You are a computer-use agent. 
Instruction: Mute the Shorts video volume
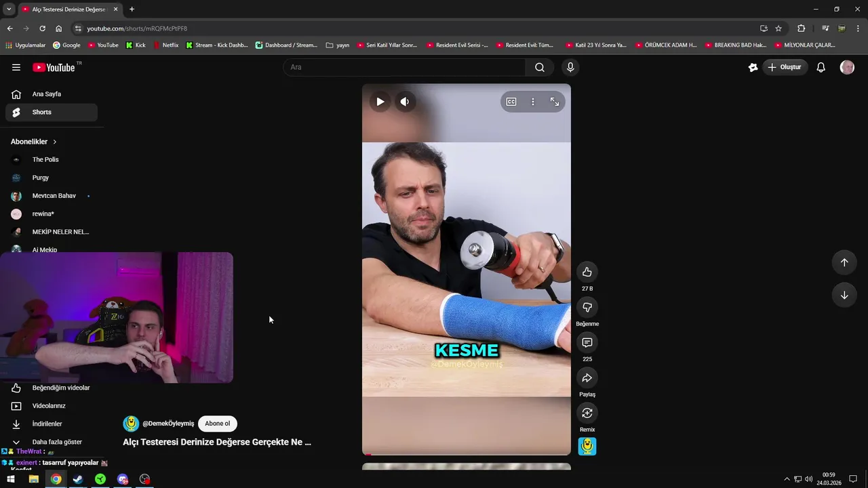pos(405,102)
